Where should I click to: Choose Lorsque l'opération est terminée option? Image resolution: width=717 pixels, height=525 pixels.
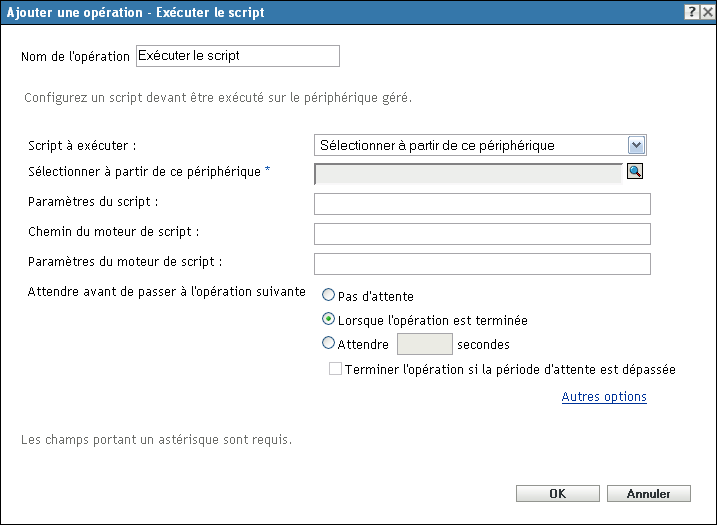pyautogui.click(x=328, y=319)
